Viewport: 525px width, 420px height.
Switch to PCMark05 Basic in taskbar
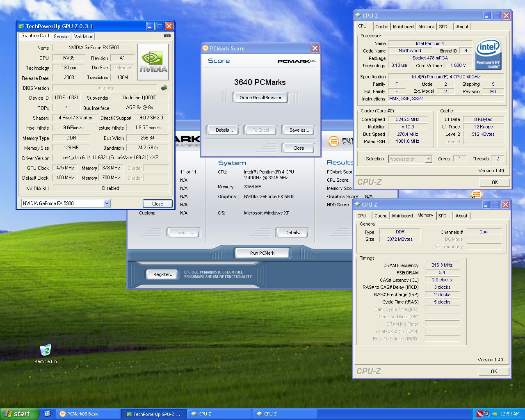[x=89, y=414]
